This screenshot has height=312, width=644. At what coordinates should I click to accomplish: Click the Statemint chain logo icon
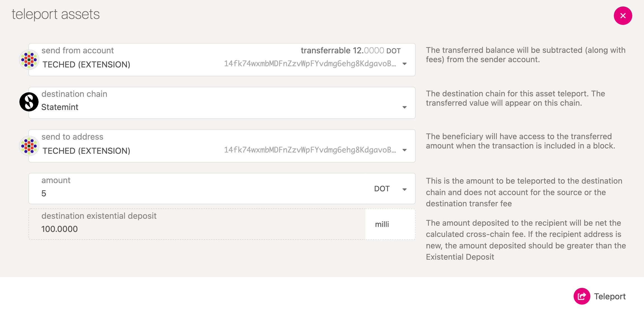pos(29,102)
